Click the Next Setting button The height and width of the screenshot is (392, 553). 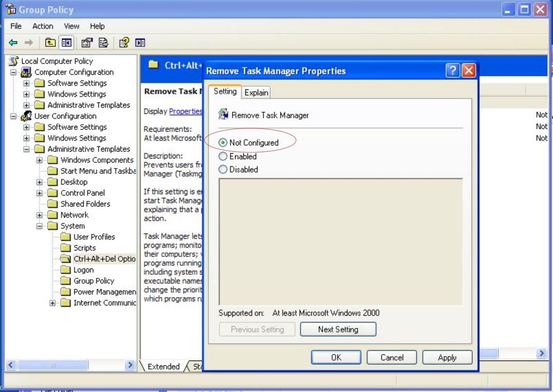tap(338, 329)
